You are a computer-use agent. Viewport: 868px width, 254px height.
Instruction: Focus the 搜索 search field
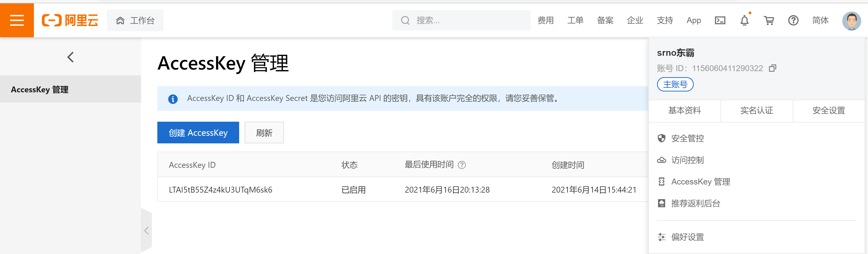click(x=465, y=21)
